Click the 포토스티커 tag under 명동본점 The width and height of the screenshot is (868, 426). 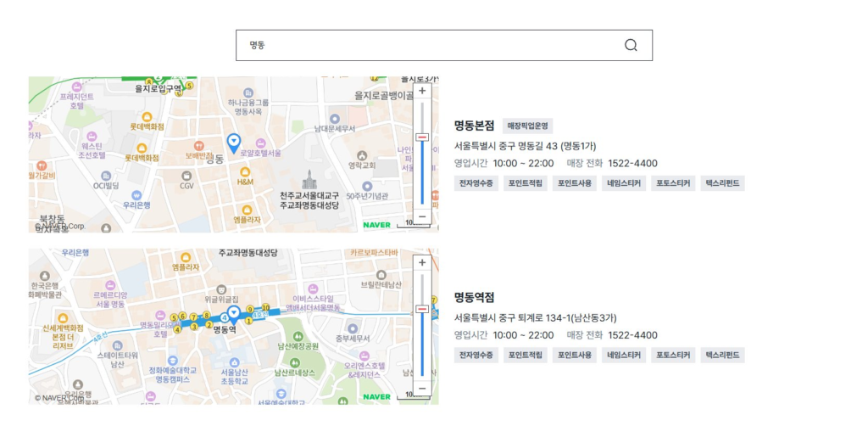[672, 183]
